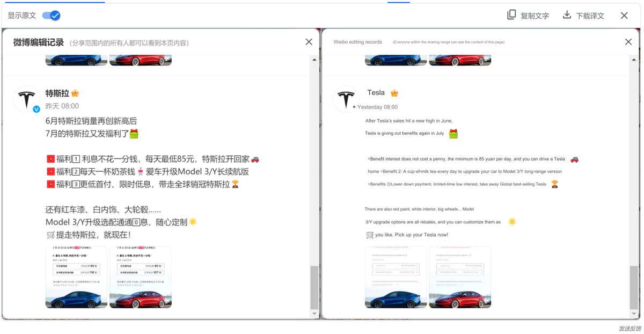644x334 pixels.
Task: Click the red car emoji after drive a Tesla
Action: tap(575, 159)
